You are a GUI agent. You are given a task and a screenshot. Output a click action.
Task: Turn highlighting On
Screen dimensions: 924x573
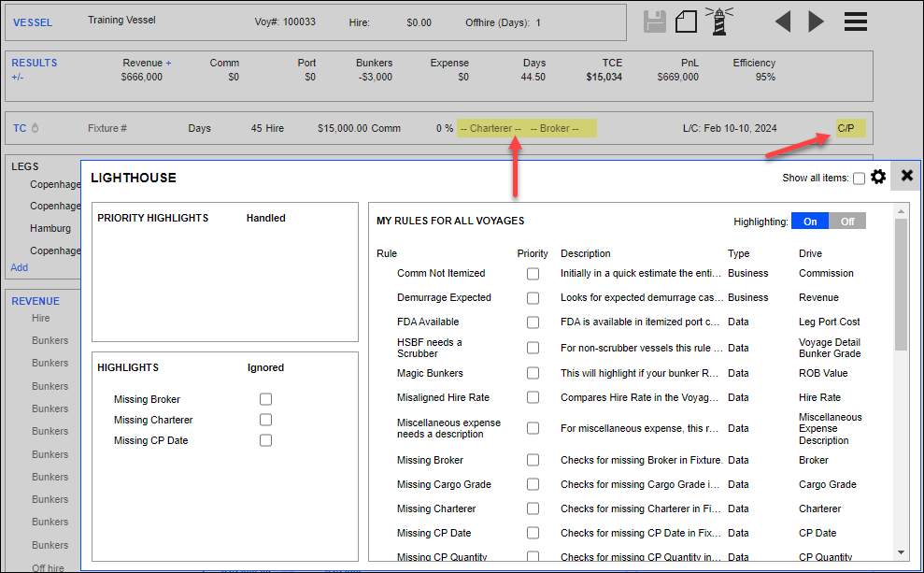(810, 221)
